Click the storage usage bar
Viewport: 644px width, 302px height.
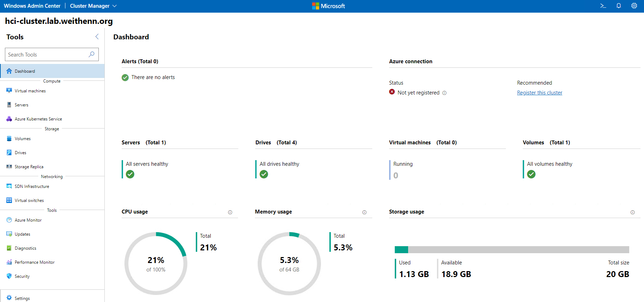coord(512,250)
